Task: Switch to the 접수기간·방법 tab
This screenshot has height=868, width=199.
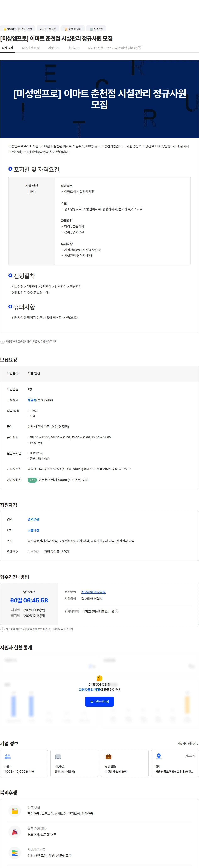Action: 31,48
